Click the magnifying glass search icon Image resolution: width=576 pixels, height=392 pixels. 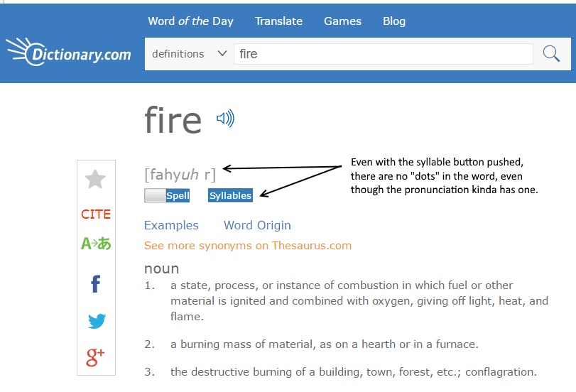coord(551,54)
